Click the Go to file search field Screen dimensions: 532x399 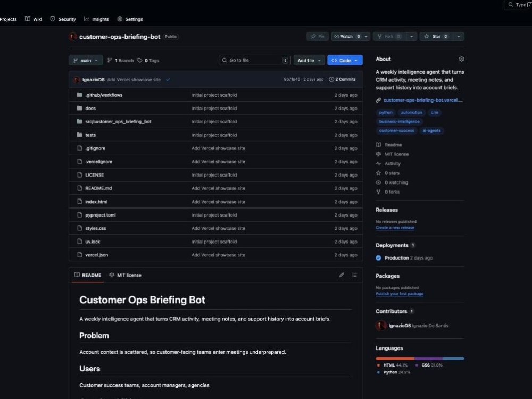point(255,61)
